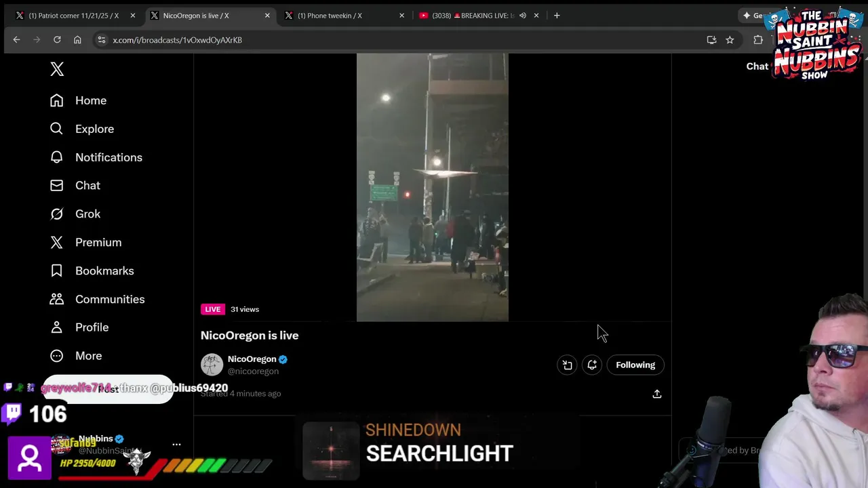Screen dimensions: 868x488
Task: Click the install app icon in address bar
Action: (x=711, y=40)
